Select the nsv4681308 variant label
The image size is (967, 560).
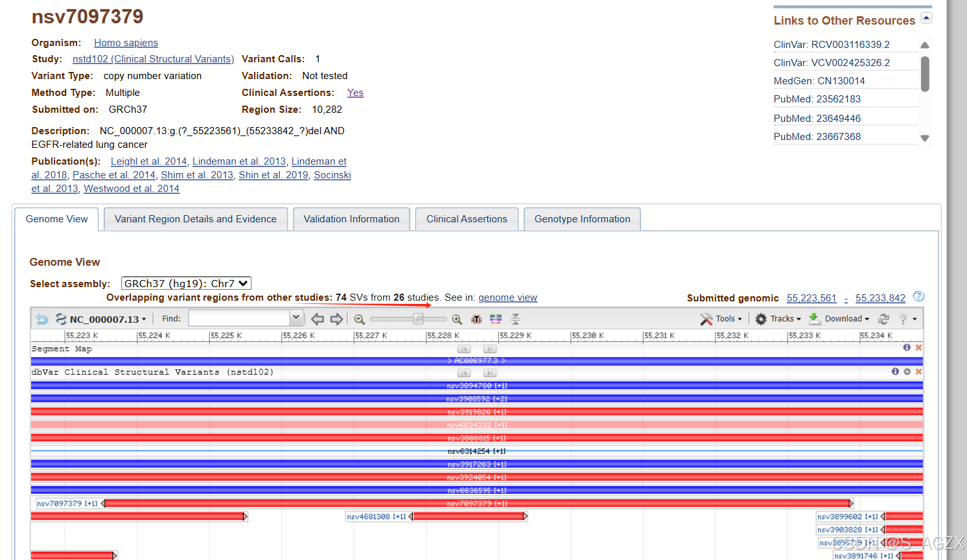tap(376, 517)
